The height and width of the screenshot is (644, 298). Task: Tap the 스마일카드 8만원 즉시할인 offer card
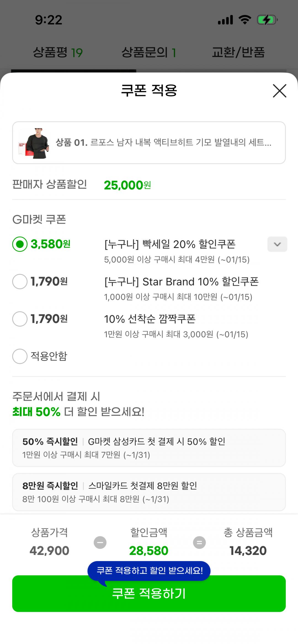coord(149,492)
